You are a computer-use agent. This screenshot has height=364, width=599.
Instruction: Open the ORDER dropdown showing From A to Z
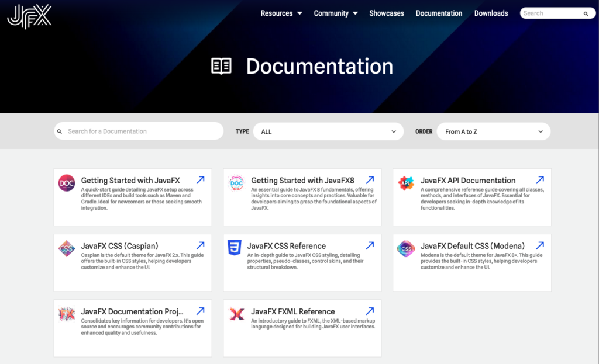click(493, 131)
